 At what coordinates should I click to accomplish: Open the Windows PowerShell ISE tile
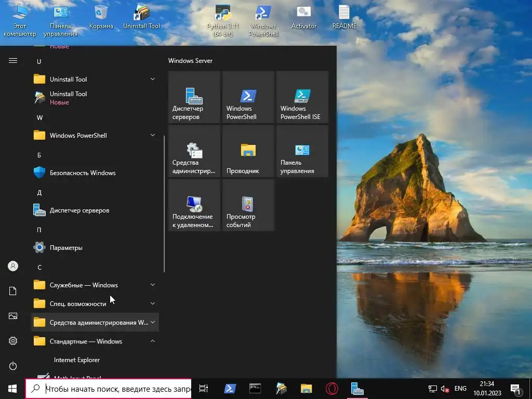[x=302, y=97]
